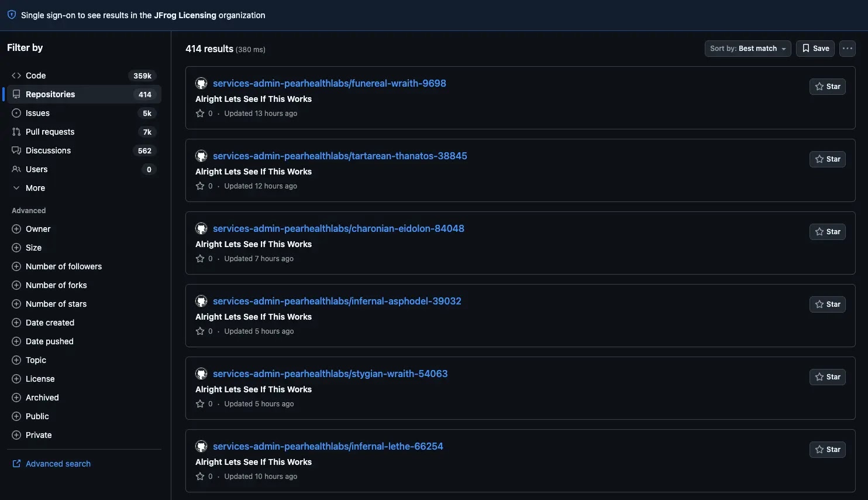
Task: Click 'Updated 7 hours ago' text
Action: pyautogui.click(x=259, y=259)
